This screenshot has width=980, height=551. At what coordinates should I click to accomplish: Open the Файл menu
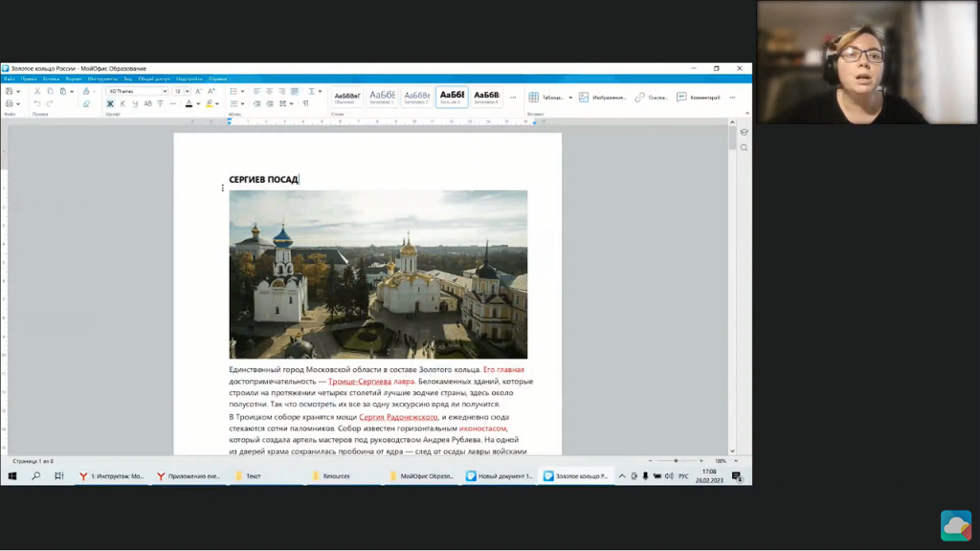(9, 79)
